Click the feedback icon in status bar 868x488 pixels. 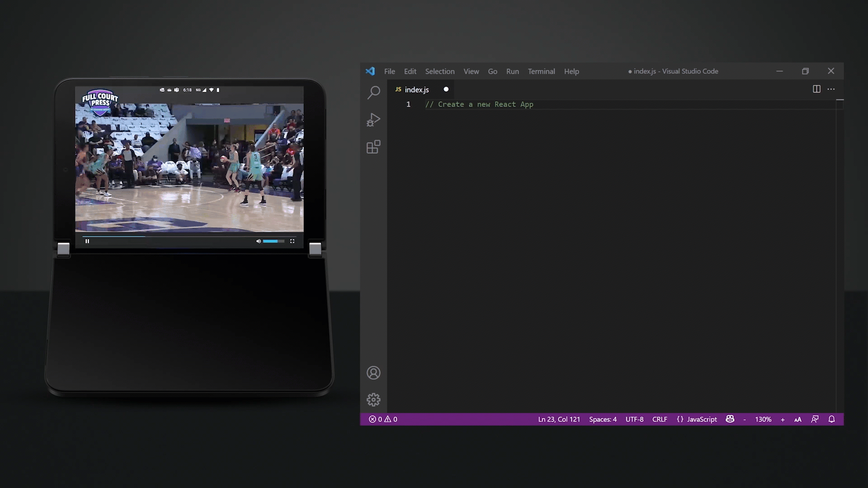[x=815, y=419]
